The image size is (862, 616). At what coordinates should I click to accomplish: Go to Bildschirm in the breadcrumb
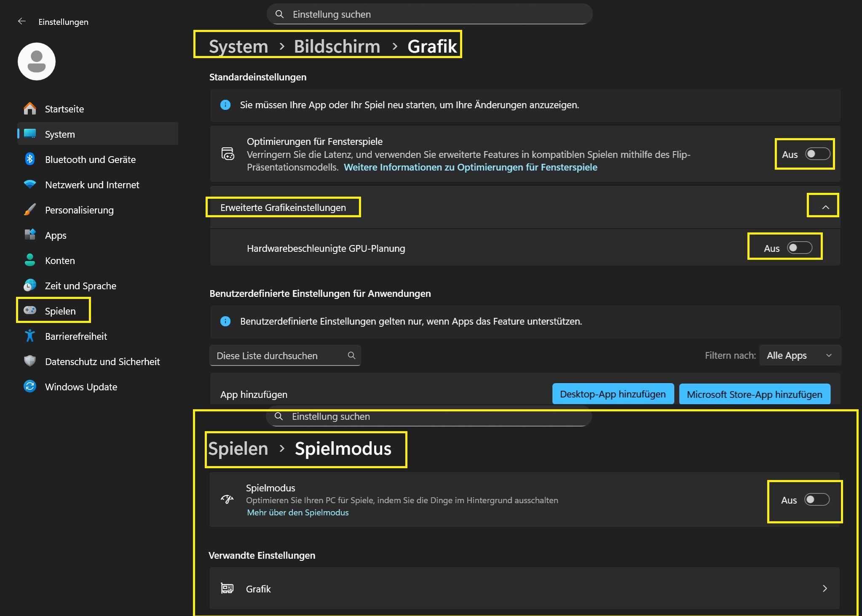click(337, 46)
